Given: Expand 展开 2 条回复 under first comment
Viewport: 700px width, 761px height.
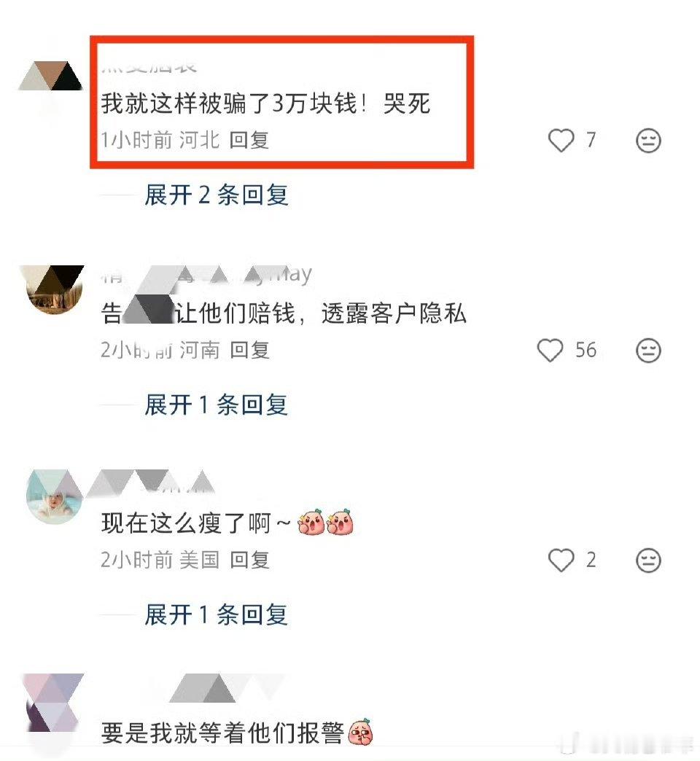Looking at the screenshot, I should tap(216, 195).
